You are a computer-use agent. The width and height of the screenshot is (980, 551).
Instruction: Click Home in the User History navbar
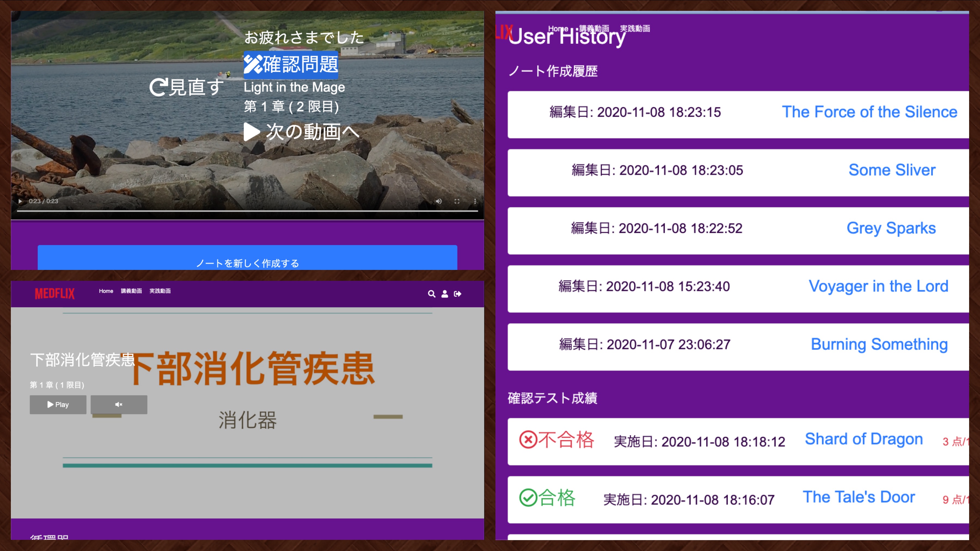[x=558, y=29]
